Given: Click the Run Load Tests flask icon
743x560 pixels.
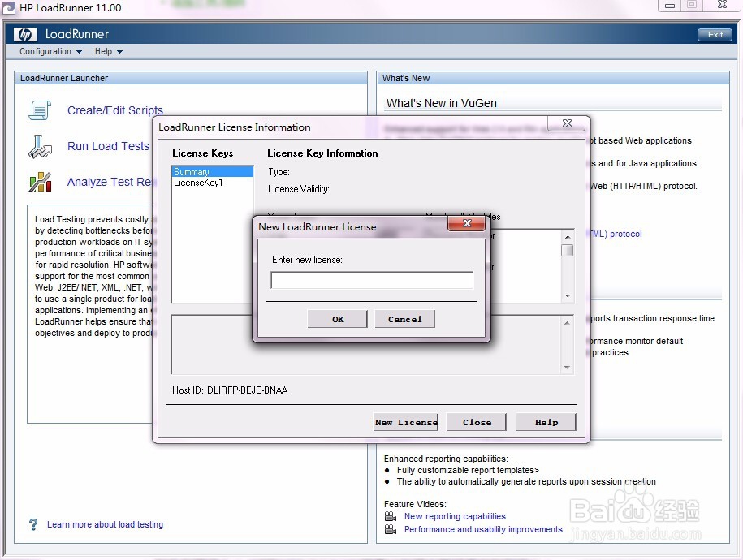Looking at the screenshot, I should pos(40,146).
